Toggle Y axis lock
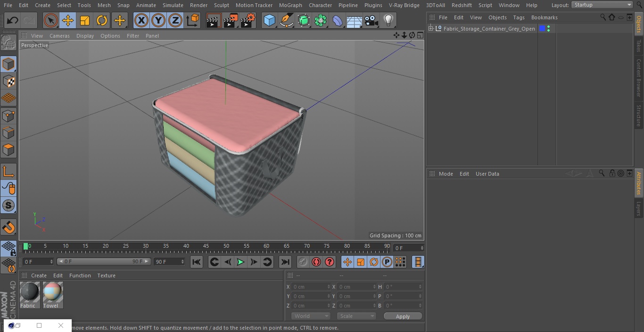Viewport: 644px width, 332px height. click(x=158, y=20)
